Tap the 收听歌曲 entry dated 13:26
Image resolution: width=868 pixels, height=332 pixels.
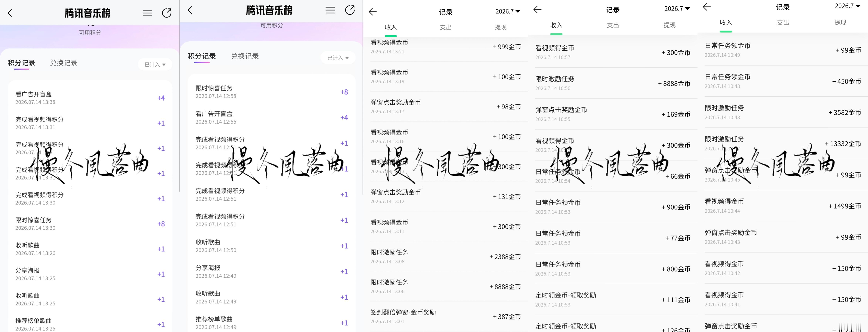click(90, 249)
